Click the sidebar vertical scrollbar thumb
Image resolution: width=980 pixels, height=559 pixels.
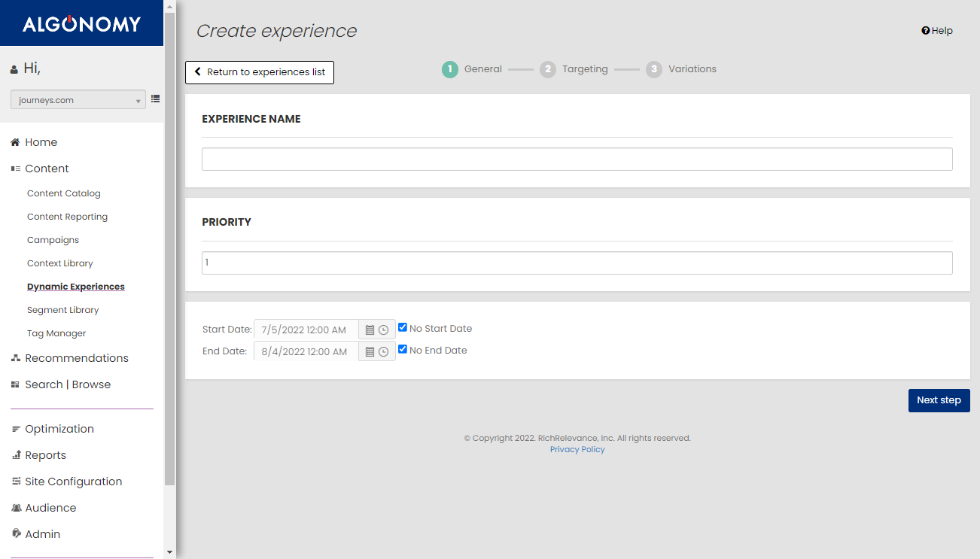click(x=169, y=248)
